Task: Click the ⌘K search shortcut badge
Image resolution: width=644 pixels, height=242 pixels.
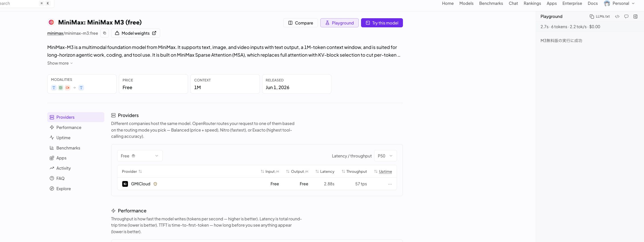Action: tap(45, 3)
